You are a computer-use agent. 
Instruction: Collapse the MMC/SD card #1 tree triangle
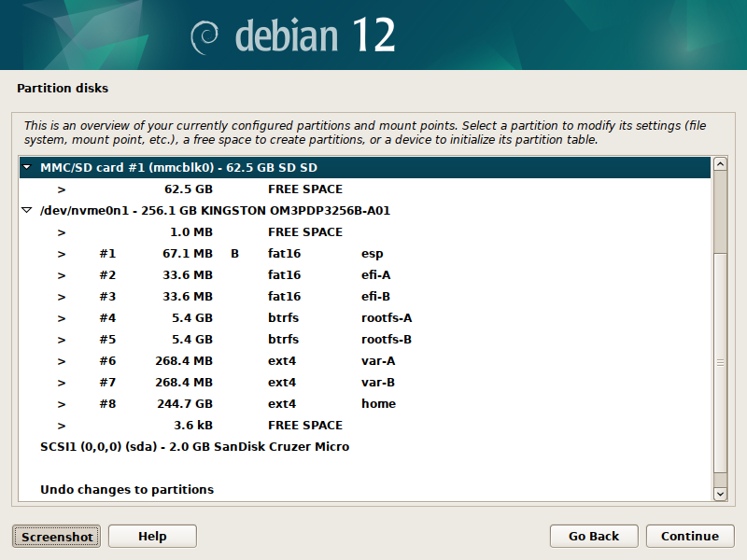27,168
